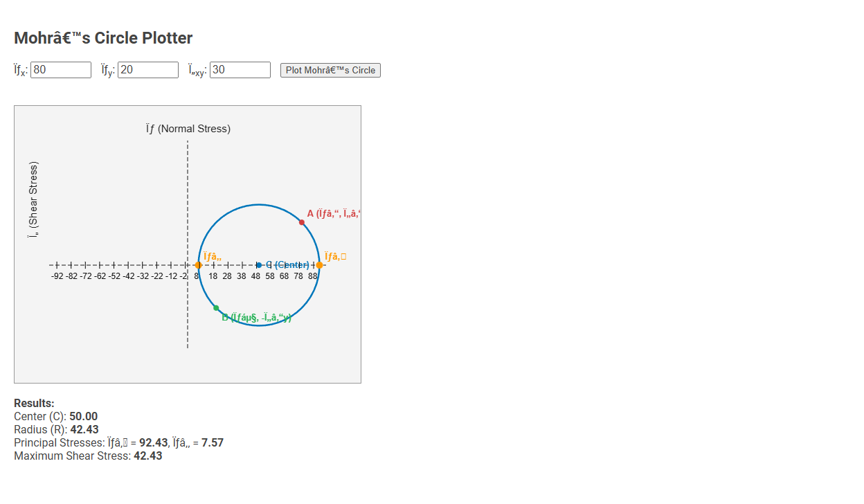Click the Normal Stress axis label
The height and width of the screenshot is (504, 864).
tap(188, 129)
